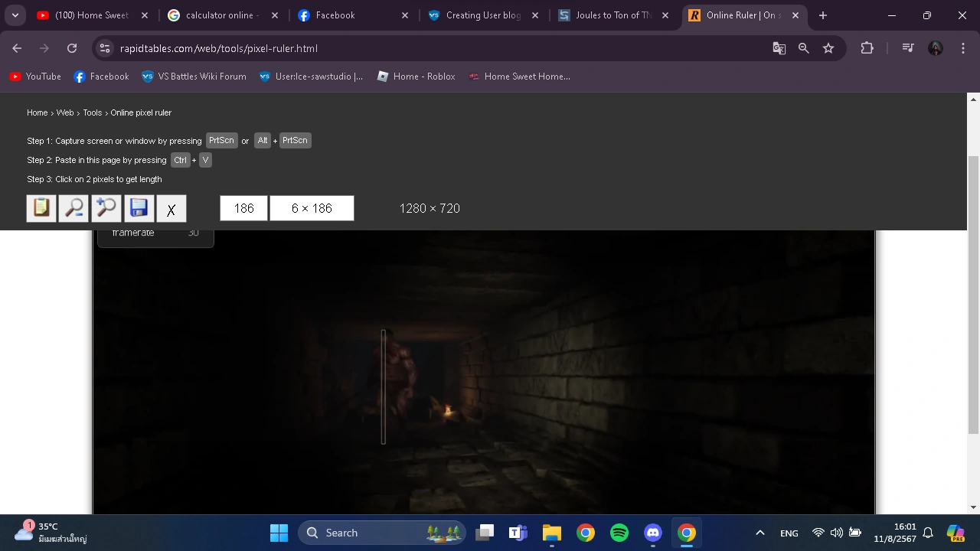Image resolution: width=980 pixels, height=551 pixels.
Task: Expand the tab search dropdown
Action: click(x=15, y=15)
